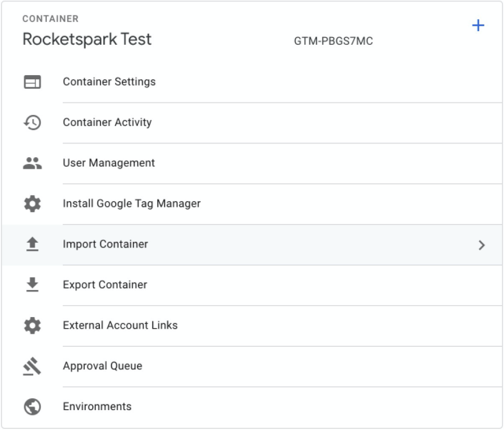Click the Rocketspark Test container name
Viewport: 504px width, 430px height.
[87, 39]
